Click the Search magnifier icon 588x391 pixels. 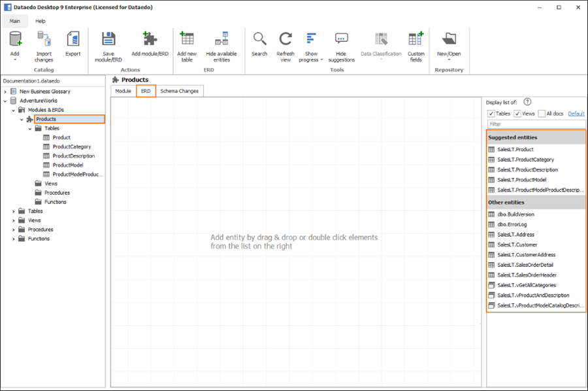coord(259,39)
